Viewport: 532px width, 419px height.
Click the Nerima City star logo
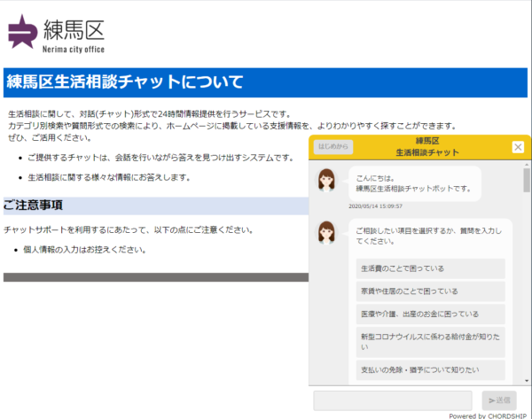click(24, 33)
